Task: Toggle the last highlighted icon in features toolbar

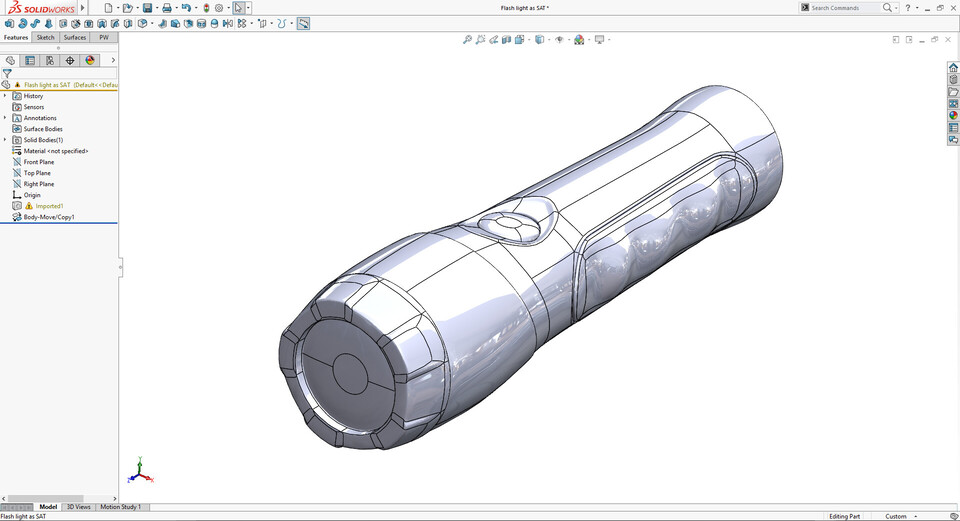Action: click(303, 23)
